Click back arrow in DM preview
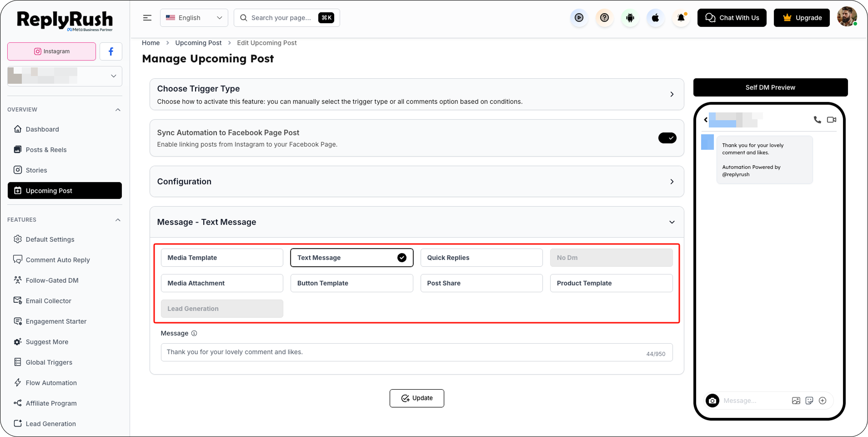 coord(706,120)
